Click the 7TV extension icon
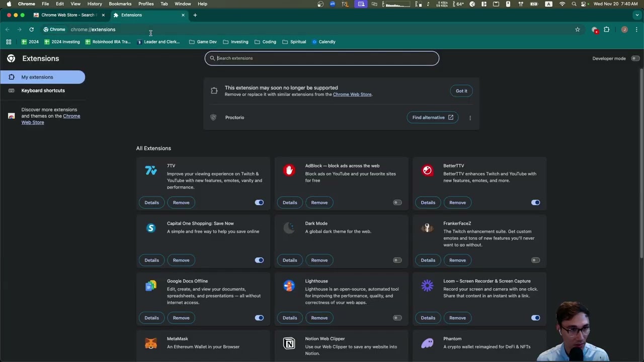 pos(151,170)
